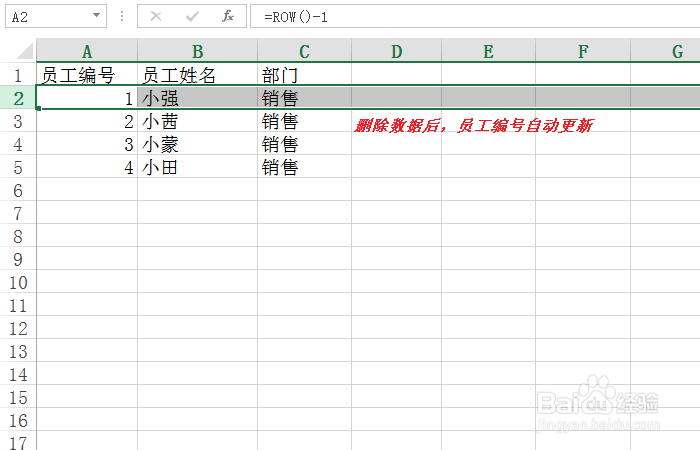Select row 11 header
Screen dimensions: 700x450
tap(18, 306)
